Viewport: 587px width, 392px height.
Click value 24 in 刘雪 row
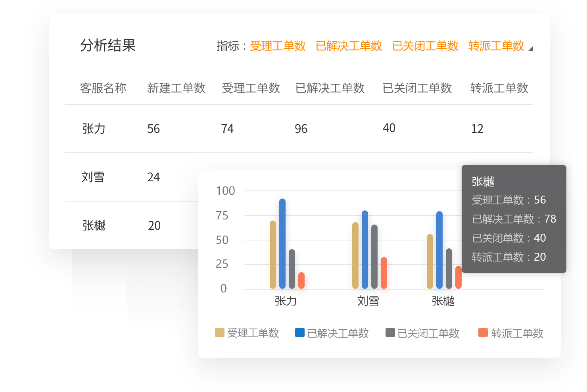click(153, 177)
